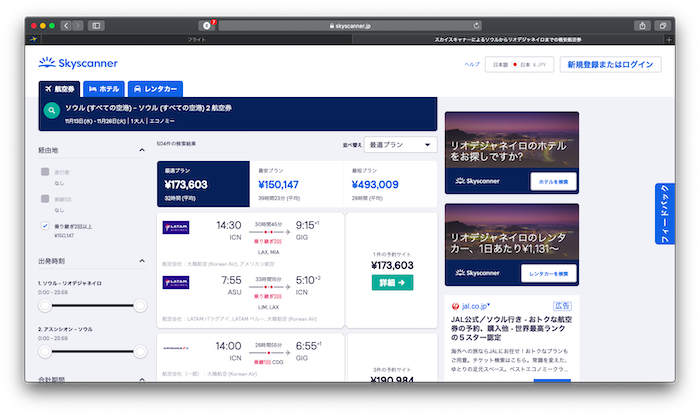Click 6:55 arrival of Air France flight
This screenshot has width=700, height=415.
[x=306, y=346]
